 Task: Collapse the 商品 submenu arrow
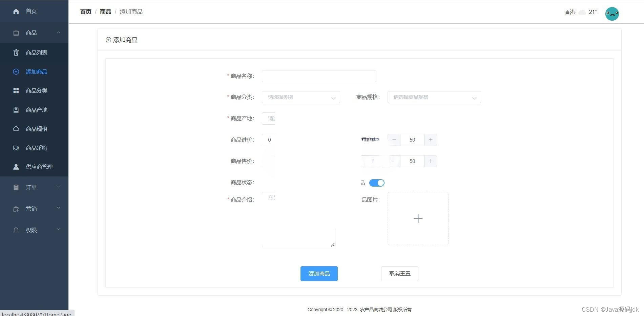[x=58, y=33]
